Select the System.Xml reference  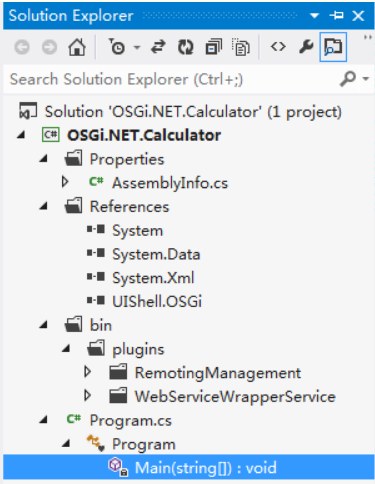pyautogui.click(x=153, y=278)
